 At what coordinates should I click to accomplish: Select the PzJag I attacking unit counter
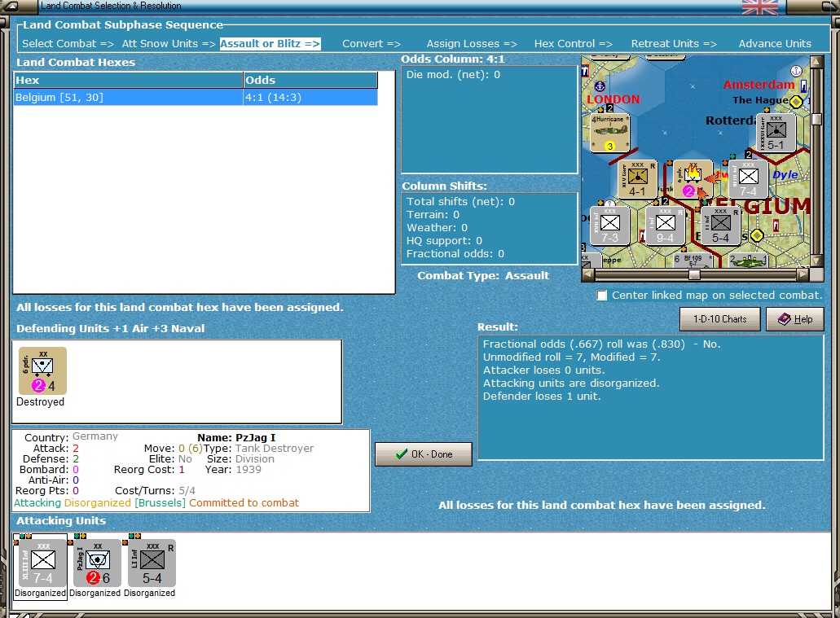[x=98, y=563]
